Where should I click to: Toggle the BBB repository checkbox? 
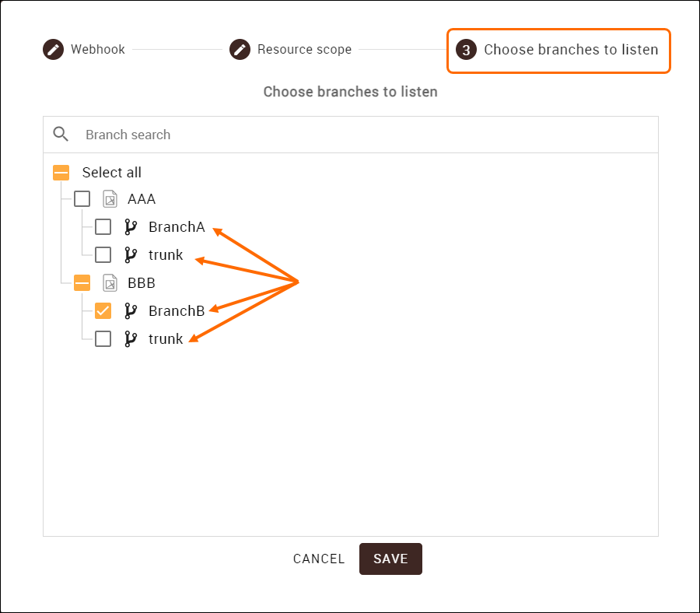[x=82, y=283]
